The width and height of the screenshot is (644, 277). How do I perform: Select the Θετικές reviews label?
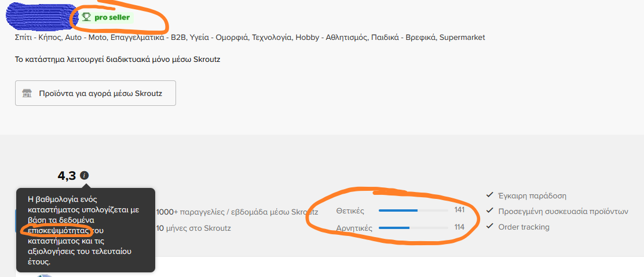coord(350,211)
